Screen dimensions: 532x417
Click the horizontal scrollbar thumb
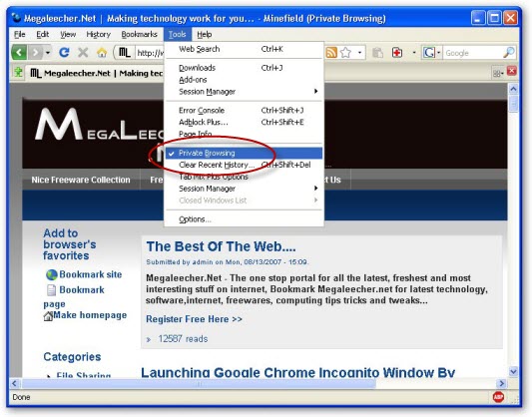pyautogui.click(x=199, y=383)
